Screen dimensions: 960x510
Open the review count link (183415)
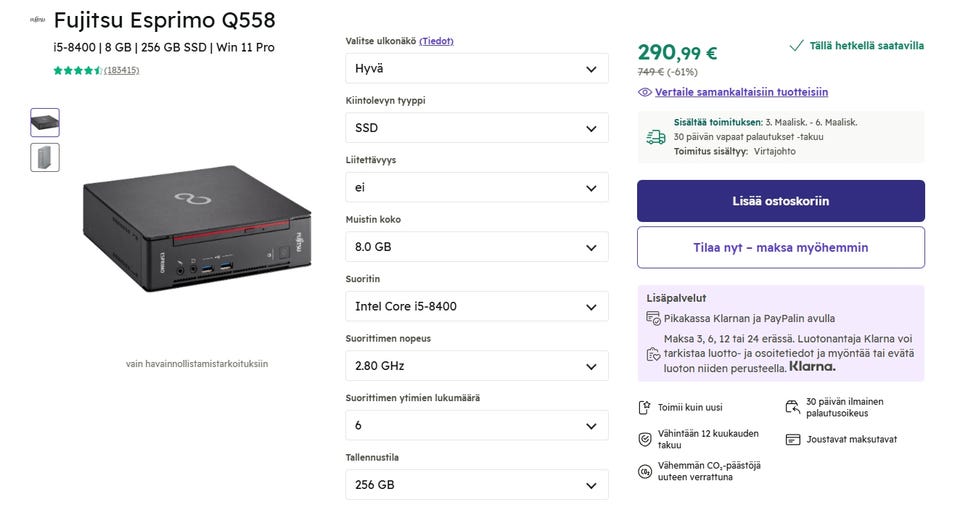click(121, 70)
